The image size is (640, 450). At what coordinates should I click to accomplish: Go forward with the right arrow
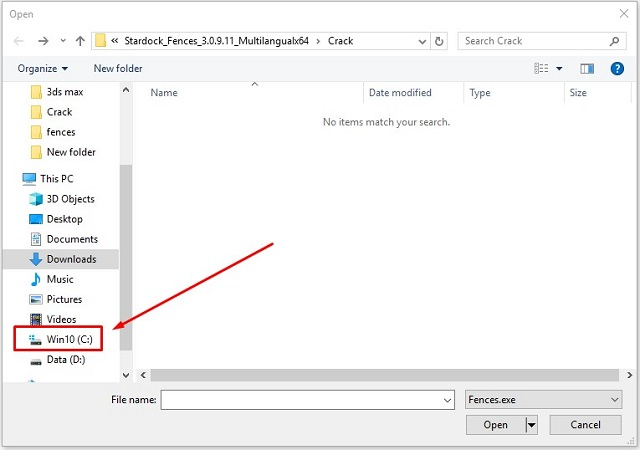point(43,41)
